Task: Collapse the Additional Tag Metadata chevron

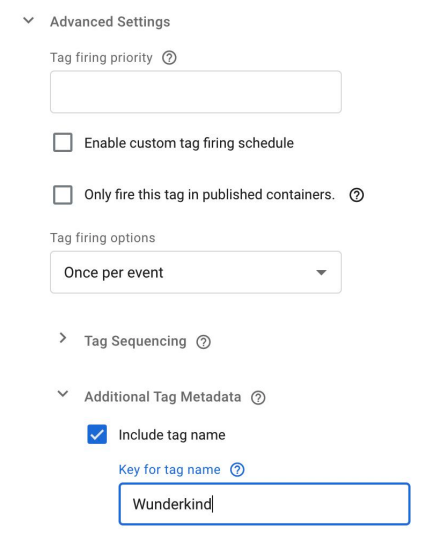Action: (63, 394)
